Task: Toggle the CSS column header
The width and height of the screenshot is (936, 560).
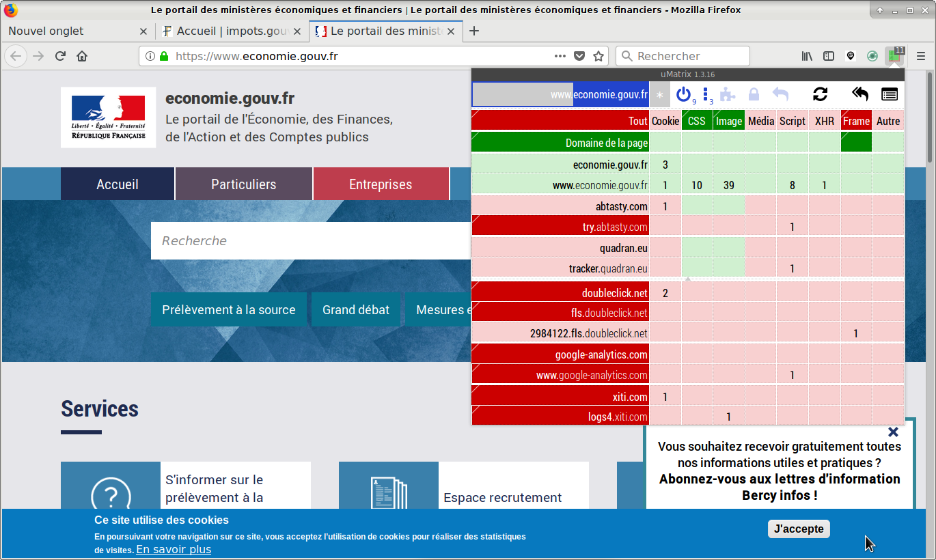Action: tap(697, 120)
